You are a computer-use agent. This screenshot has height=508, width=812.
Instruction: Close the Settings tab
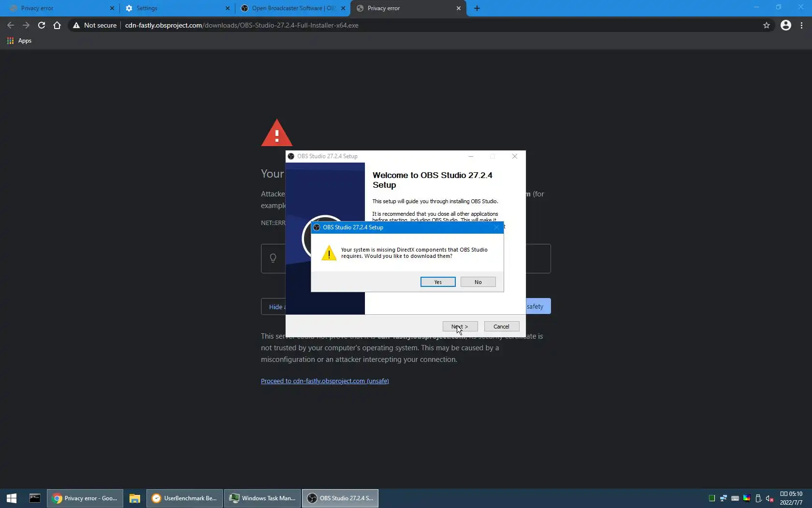228,8
